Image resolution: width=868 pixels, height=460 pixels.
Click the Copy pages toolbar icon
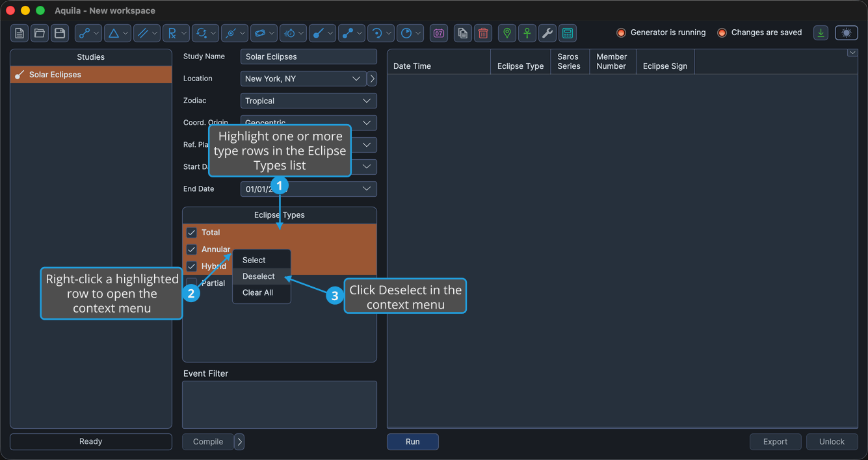(463, 33)
